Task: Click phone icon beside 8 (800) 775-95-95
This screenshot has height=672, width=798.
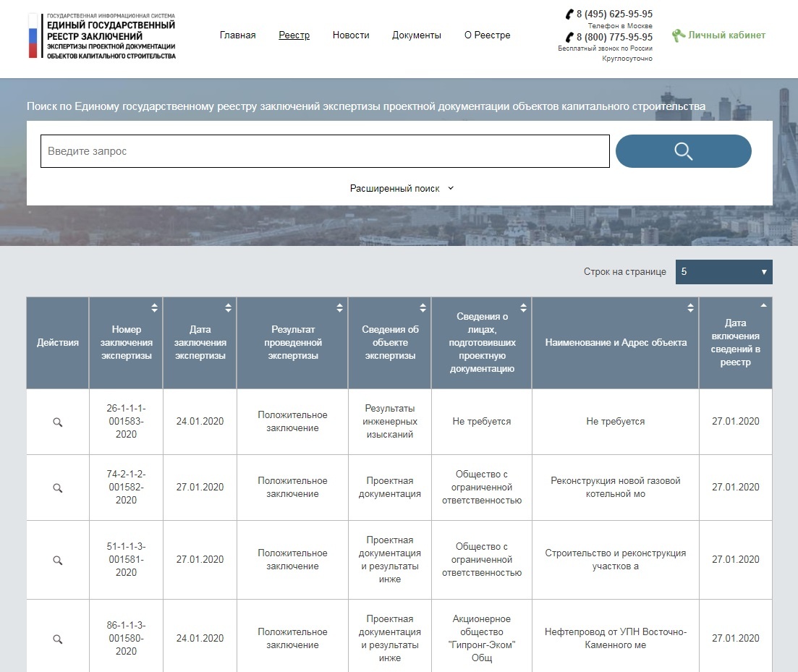Action: coord(569,37)
